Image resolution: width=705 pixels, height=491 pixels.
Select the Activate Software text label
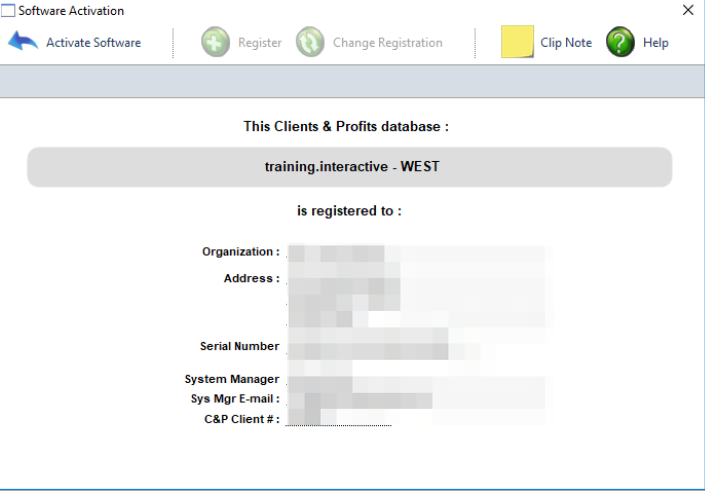click(93, 43)
